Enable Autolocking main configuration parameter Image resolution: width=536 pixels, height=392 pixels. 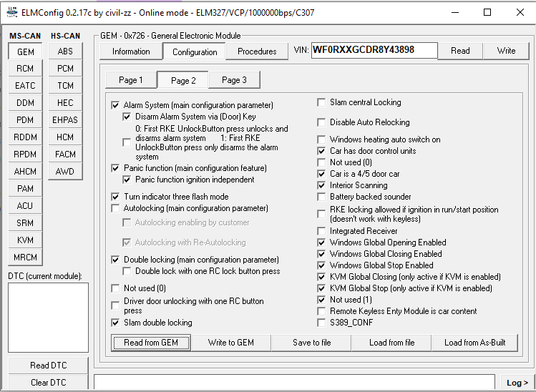point(116,208)
